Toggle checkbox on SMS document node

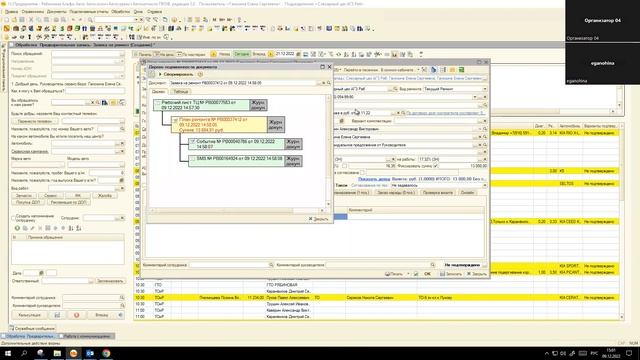click(193, 158)
